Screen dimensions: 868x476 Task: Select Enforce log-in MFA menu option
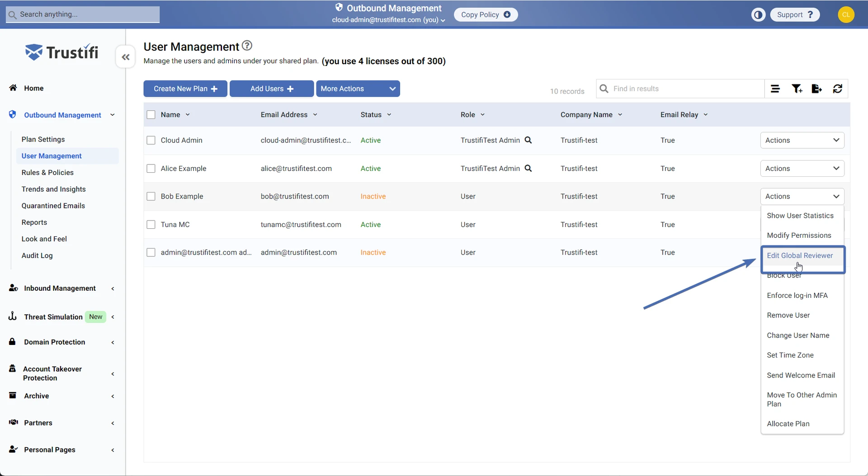[x=797, y=296]
